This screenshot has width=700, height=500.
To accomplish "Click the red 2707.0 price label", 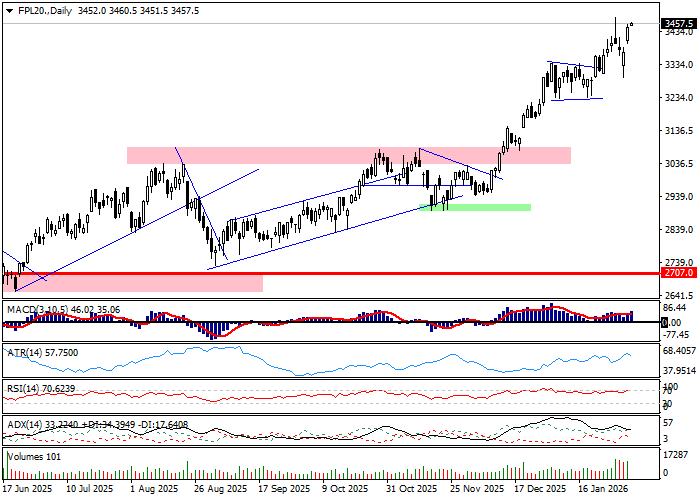I will (678, 271).
